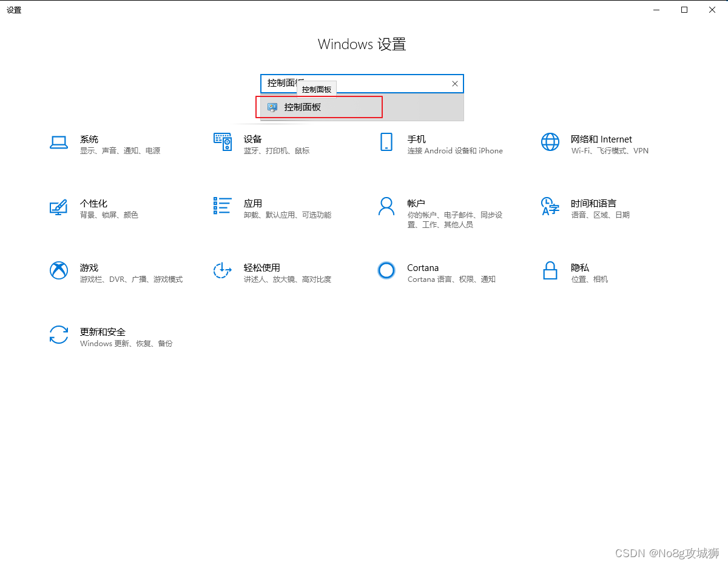Open 游戏 settings title

pyautogui.click(x=89, y=268)
